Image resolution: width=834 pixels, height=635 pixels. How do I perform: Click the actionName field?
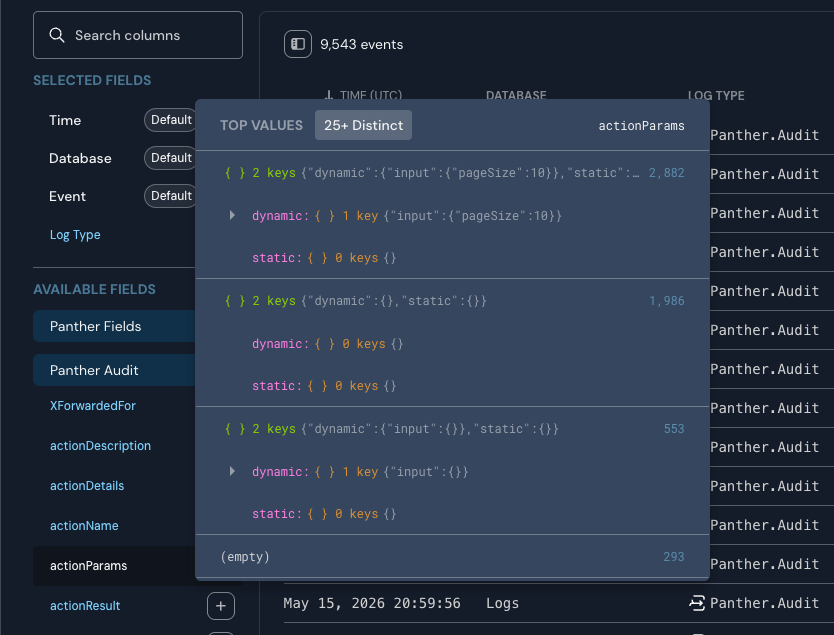coord(84,525)
